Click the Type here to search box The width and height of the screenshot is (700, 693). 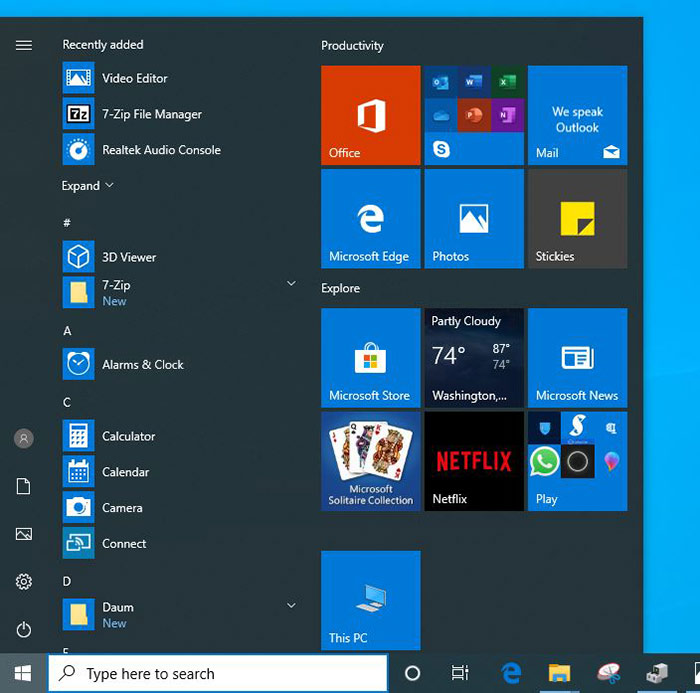(218, 673)
